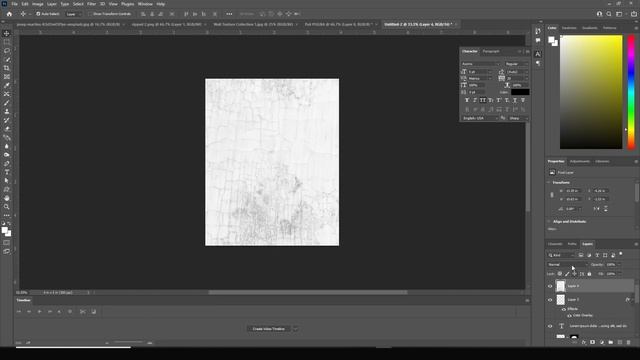Open the Filter menu
The image size is (640, 360).
click(91, 4)
